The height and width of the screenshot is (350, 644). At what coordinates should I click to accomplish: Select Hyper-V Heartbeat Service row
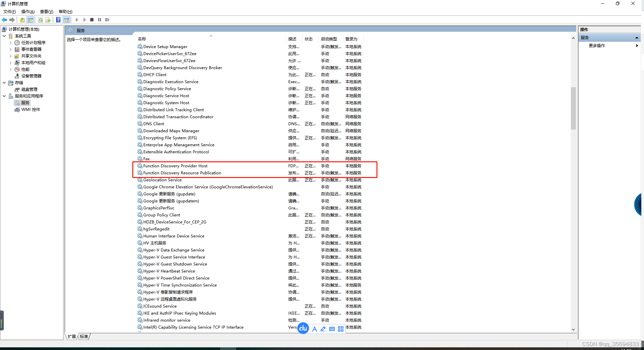pyautogui.click(x=250, y=271)
